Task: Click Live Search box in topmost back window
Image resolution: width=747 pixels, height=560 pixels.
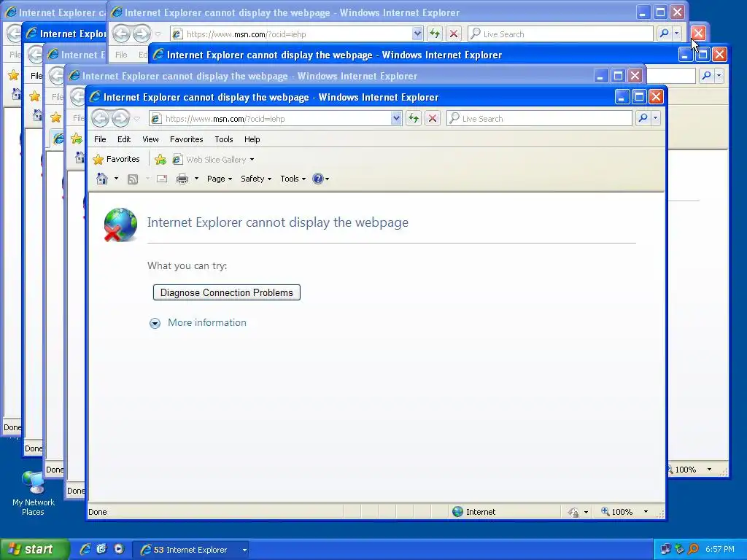Action: click(560, 34)
